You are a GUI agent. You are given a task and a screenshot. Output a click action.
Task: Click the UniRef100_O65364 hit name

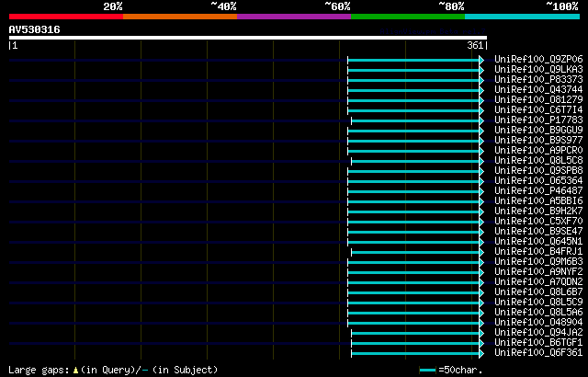pos(538,181)
